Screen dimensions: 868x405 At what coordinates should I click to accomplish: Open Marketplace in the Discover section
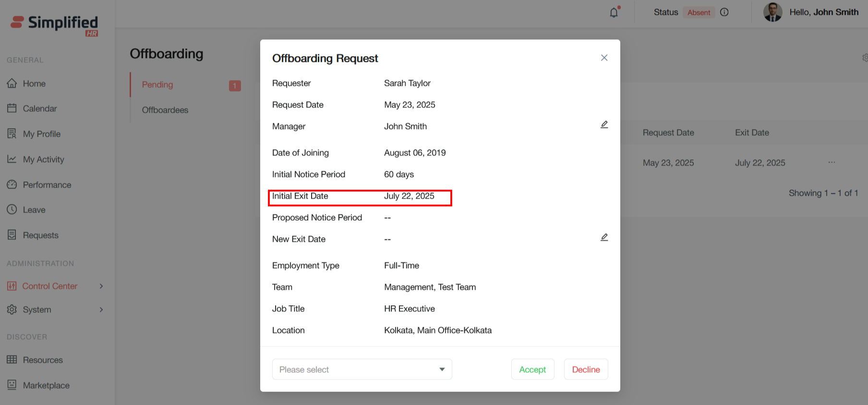coord(46,385)
